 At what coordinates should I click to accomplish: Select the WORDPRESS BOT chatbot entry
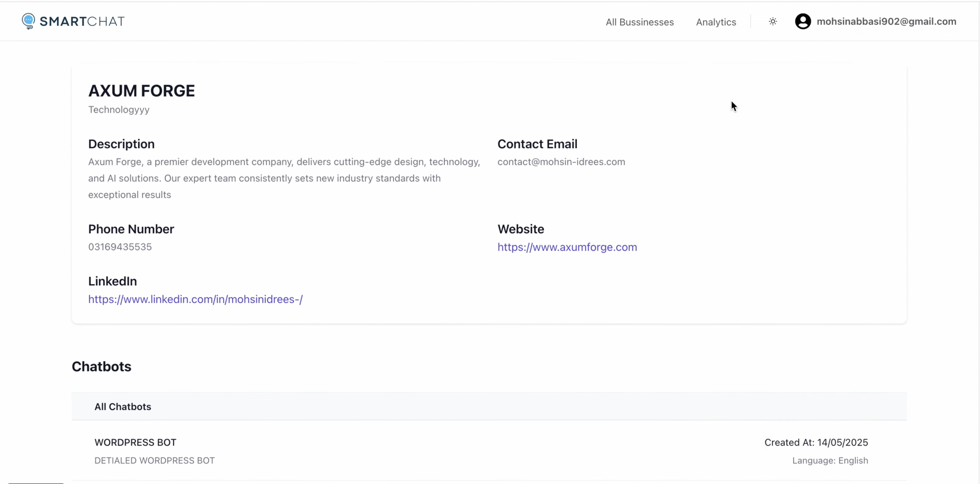(x=135, y=442)
